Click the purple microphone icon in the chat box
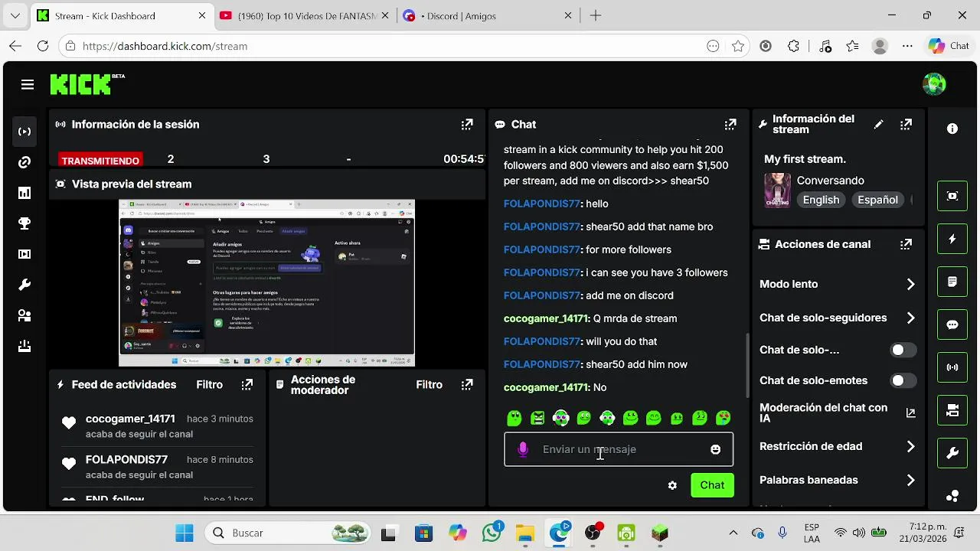This screenshot has height=551, width=980. [523, 449]
